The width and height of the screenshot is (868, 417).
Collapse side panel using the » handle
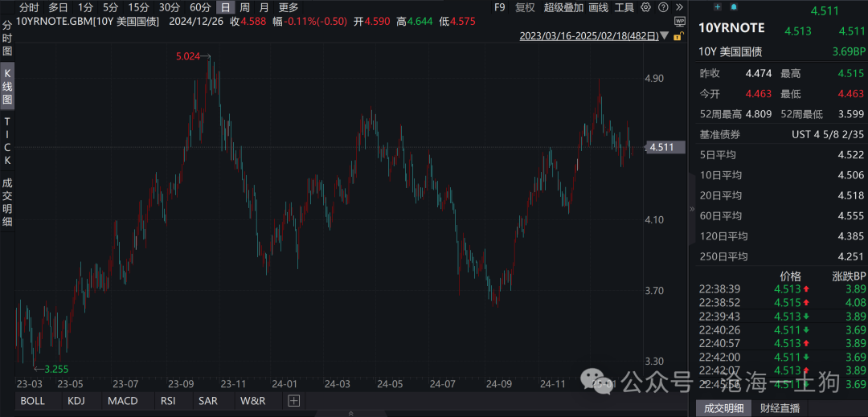[691, 209]
